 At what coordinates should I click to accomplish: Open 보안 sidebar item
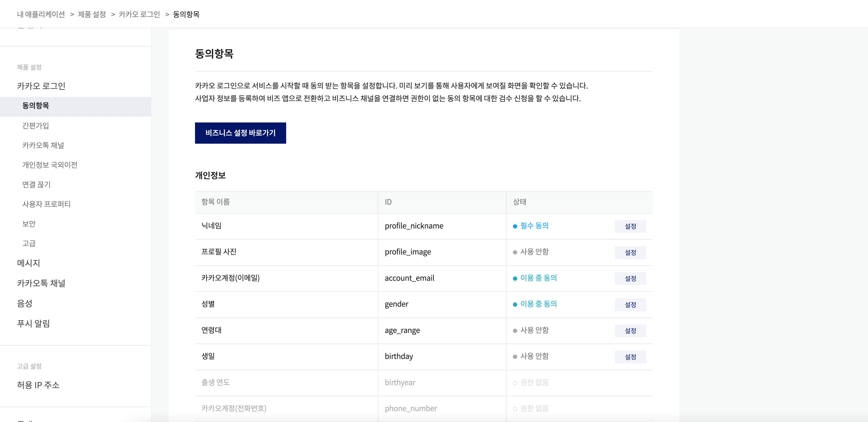coord(29,224)
